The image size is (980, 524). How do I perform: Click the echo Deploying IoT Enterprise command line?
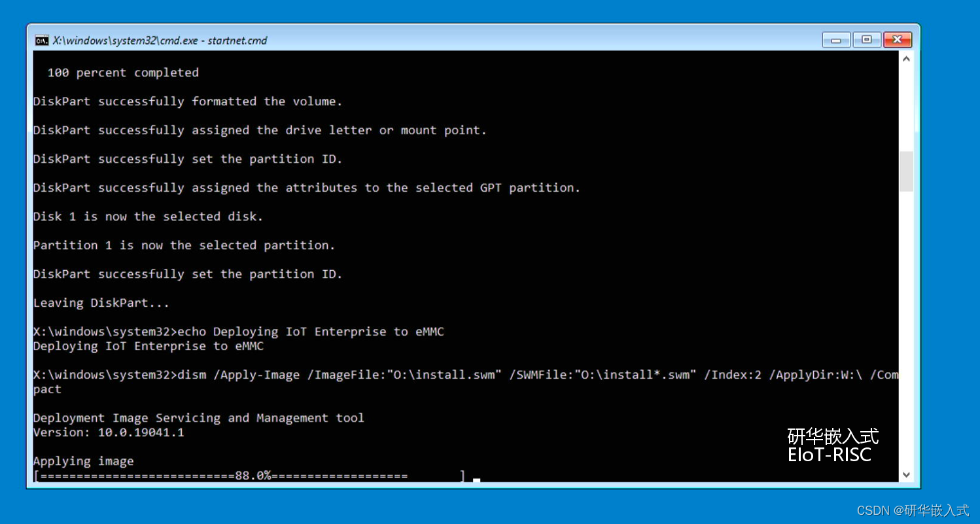click(x=239, y=332)
